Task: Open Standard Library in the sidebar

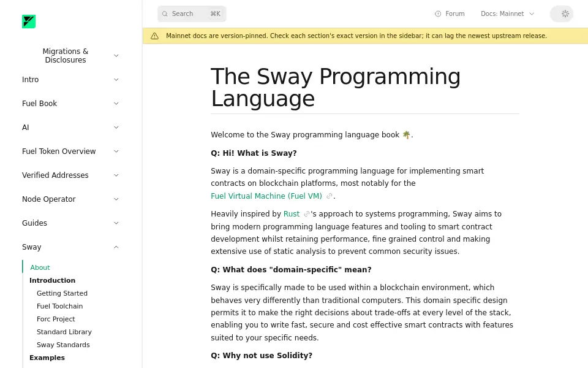Action: pos(64,332)
